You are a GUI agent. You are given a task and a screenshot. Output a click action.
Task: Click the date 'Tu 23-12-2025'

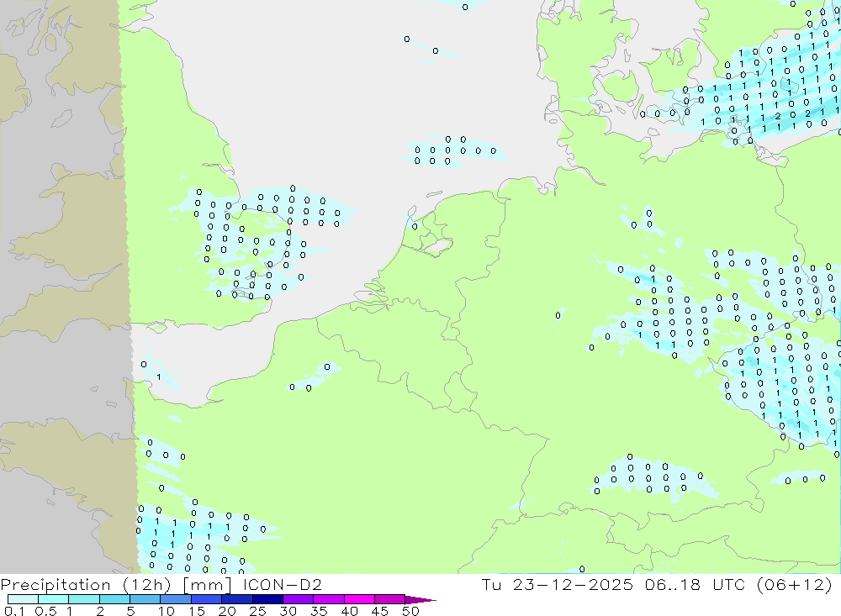point(557,584)
